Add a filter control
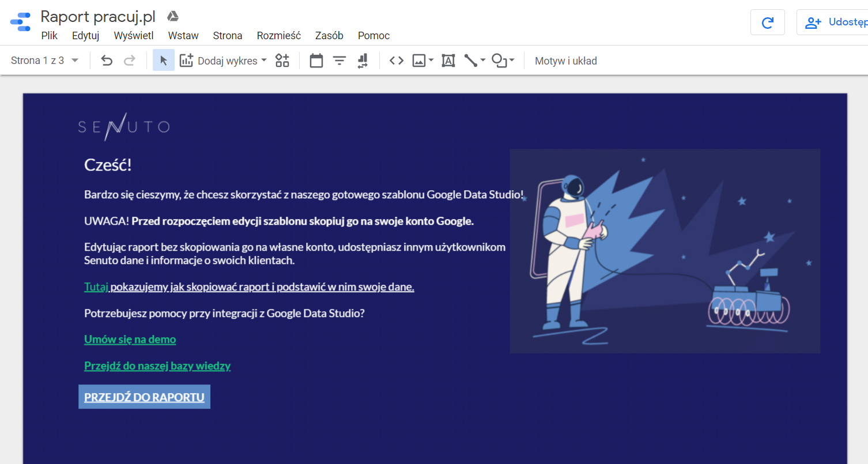The height and width of the screenshot is (464, 868). point(339,61)
